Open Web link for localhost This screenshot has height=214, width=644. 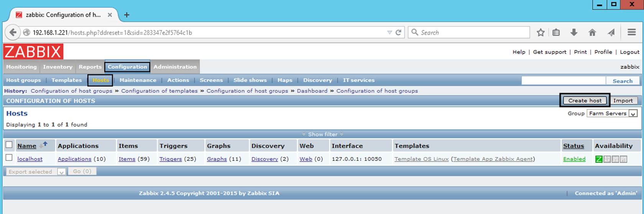(306, 159)
